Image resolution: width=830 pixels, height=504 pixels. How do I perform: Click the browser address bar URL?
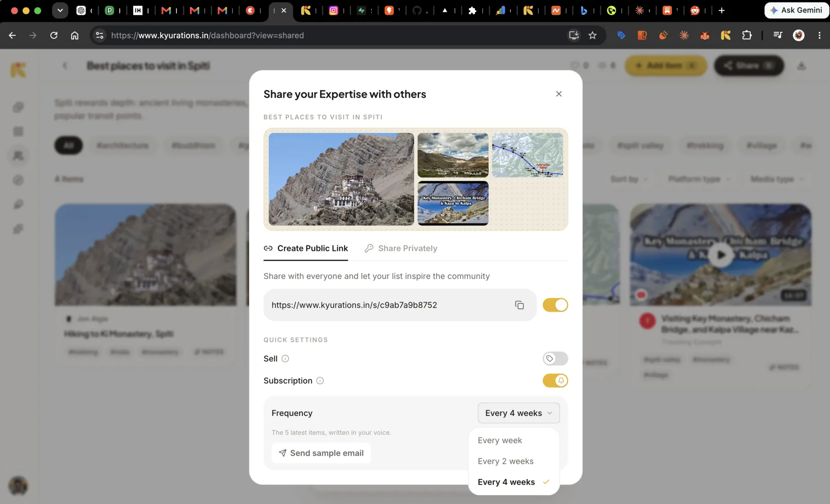coord(207,36)
